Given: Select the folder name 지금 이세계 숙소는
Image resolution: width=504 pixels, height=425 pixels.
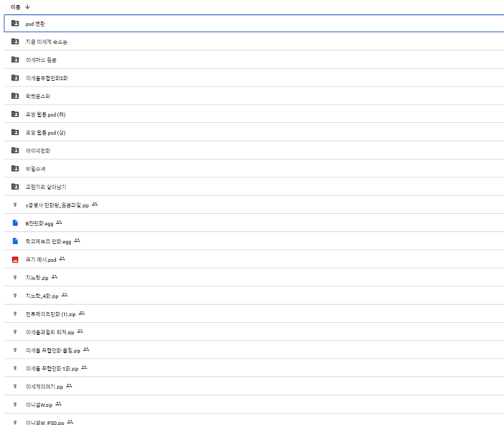Looking at the screenshot, I should coord(47,42).
